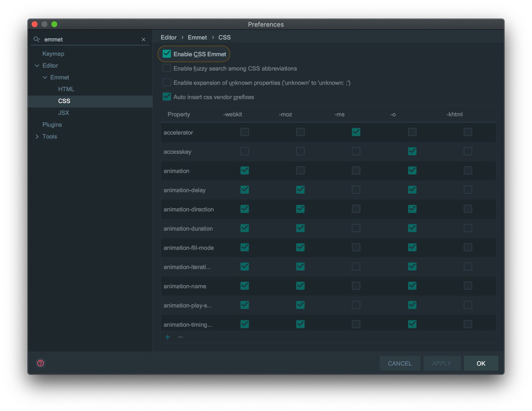
Task: Collapse the Emmet tree node
Action: pyautogui.click(x=45, y=77)
